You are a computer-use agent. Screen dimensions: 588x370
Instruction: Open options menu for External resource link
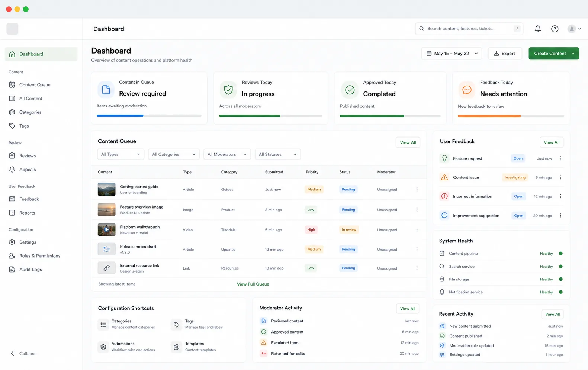pyautogui.click(x=417, y=268)
